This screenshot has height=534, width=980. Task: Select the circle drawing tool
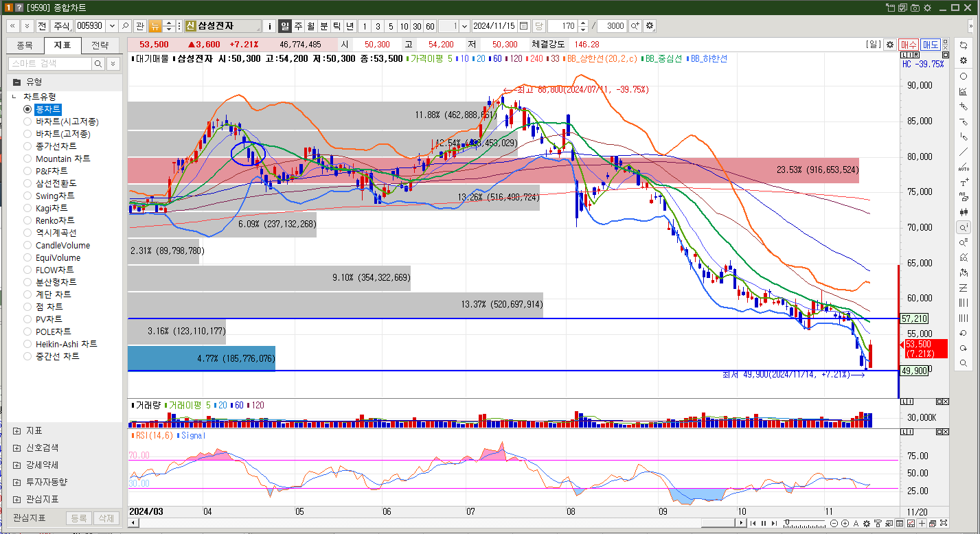coord(964,76)
